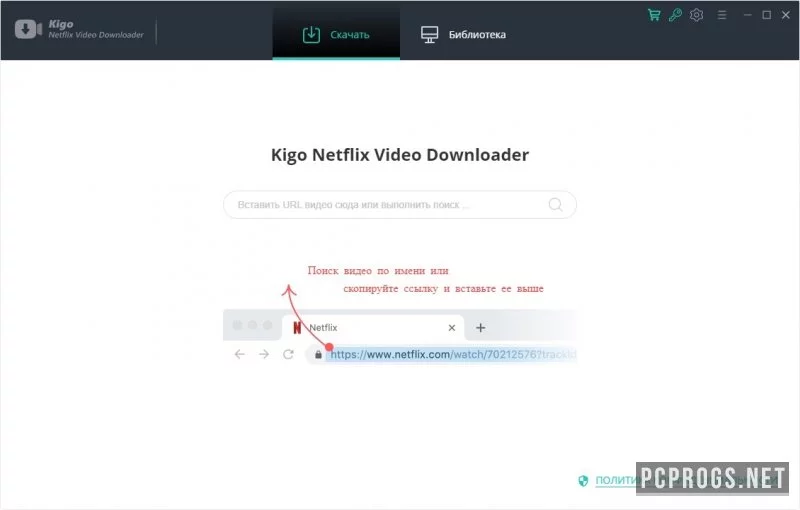Click the Kigo camera logo icon
The image size is (800, 510).
pos(29,29)
